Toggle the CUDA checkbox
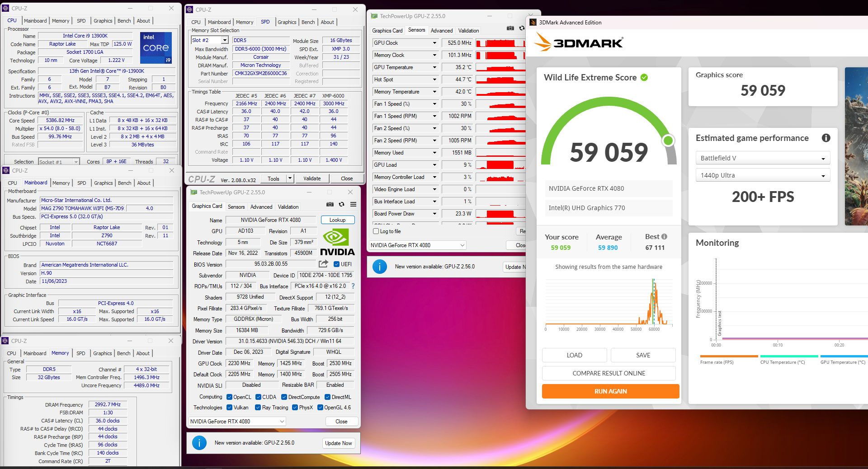The height and width of the screenshot is (469, 868). pyautogui.click(x=258, y=397)
